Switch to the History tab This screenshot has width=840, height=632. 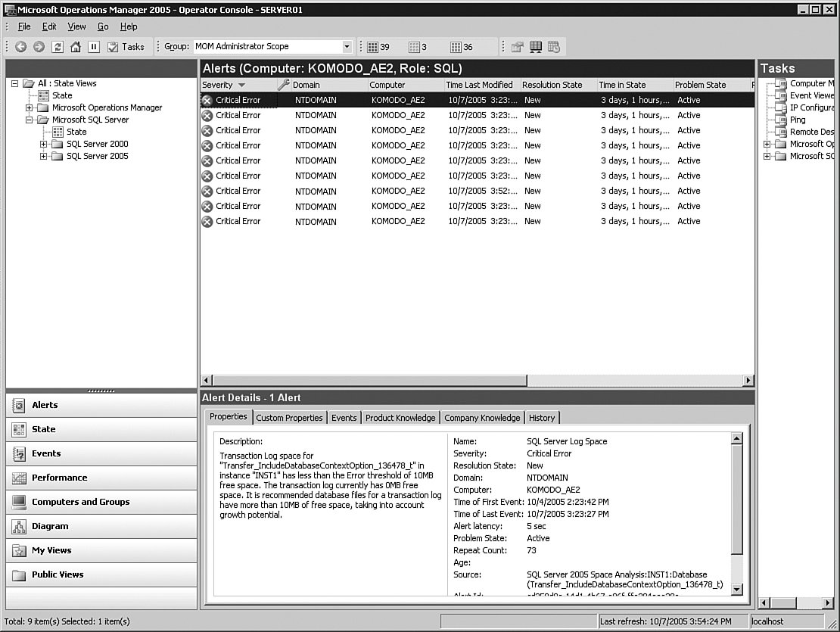point(542,418)
